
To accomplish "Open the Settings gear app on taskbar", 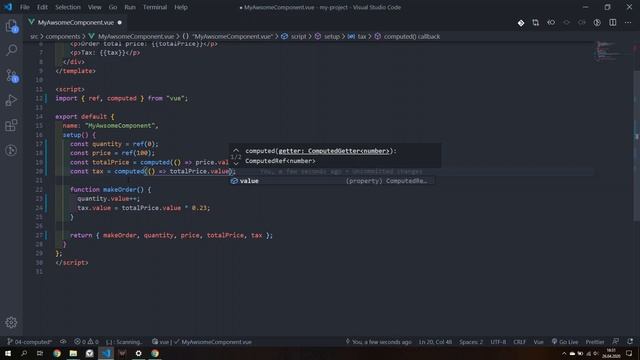I will point(138,353).
